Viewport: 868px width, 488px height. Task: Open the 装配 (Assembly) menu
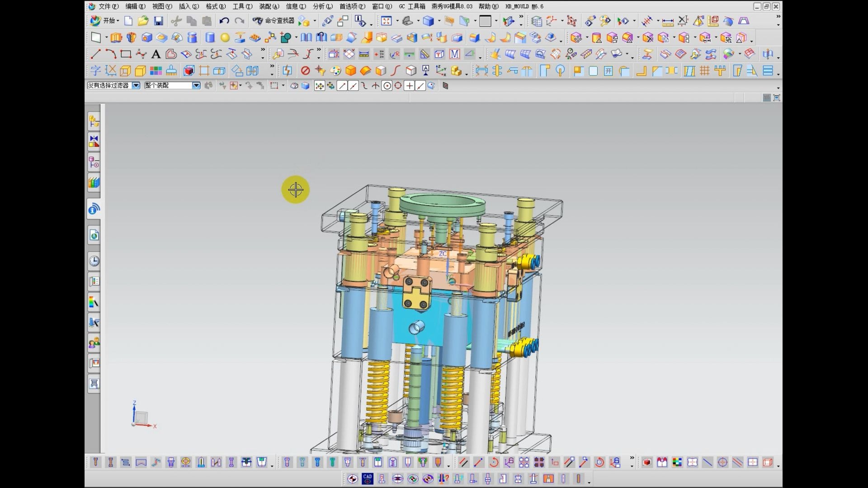[x=269, y=6]
